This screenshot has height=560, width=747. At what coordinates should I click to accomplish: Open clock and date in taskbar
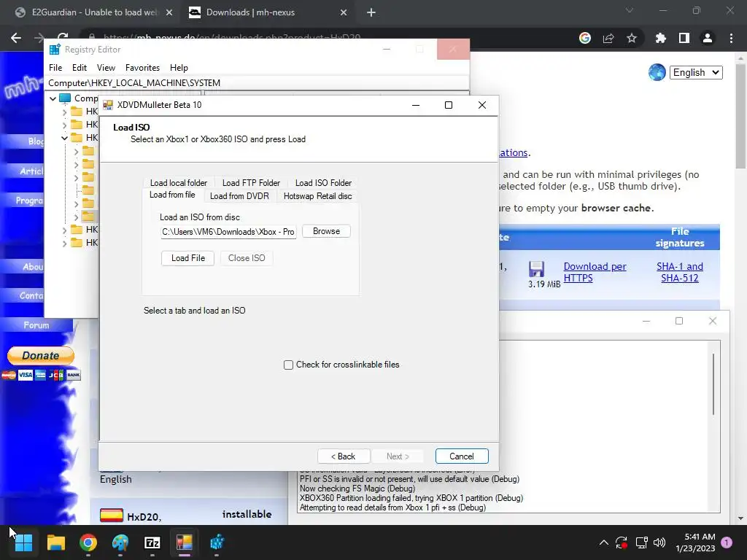coord(695,542)
